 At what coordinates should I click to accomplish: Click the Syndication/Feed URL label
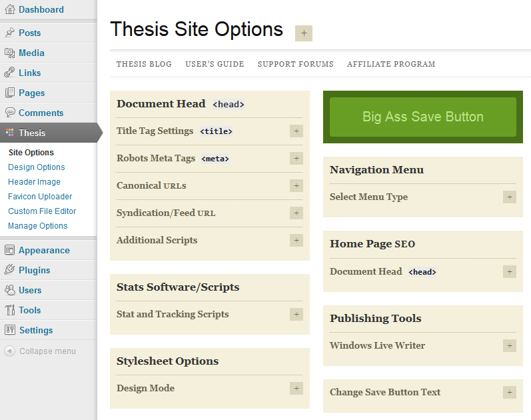coord(166,213)
